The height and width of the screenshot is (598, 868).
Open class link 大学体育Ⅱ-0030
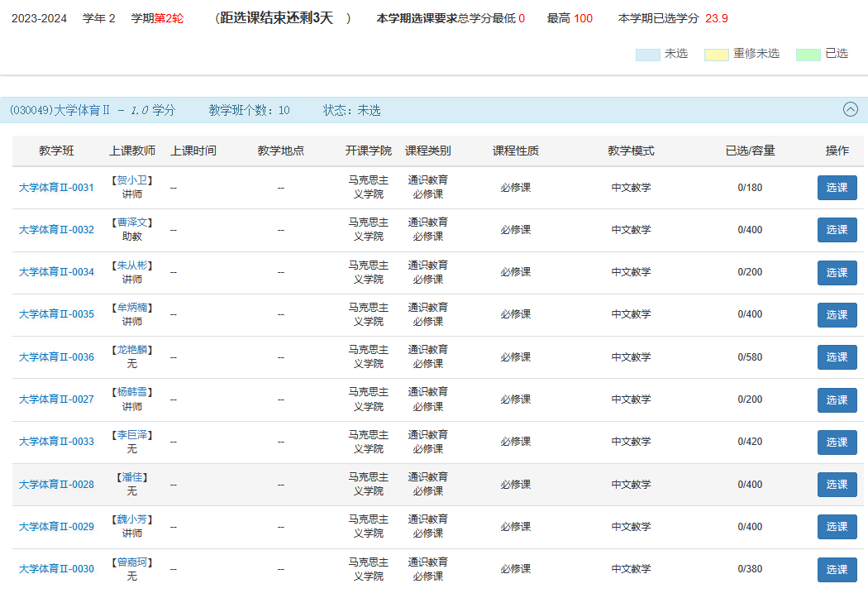(56, 569)
